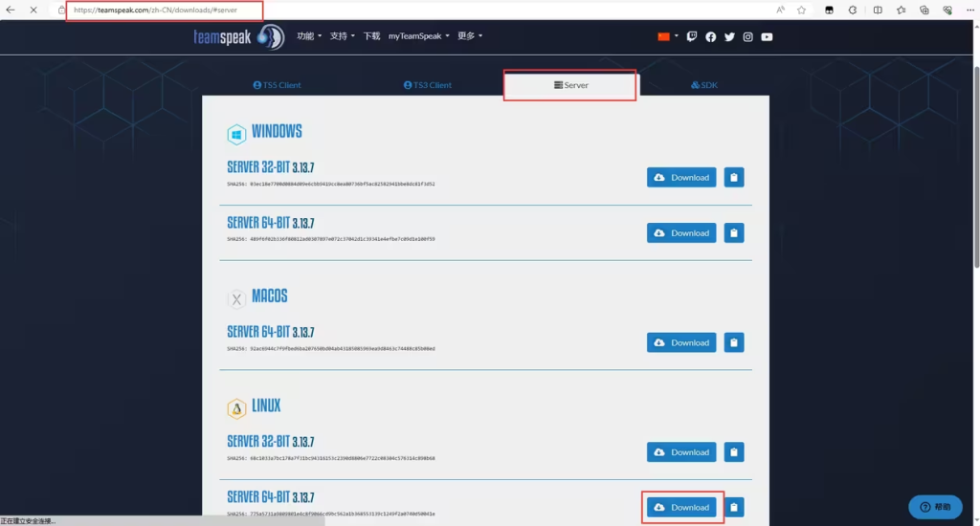Click SHA256 hash under macOS Server 64-bit

[x=331, y=348]
